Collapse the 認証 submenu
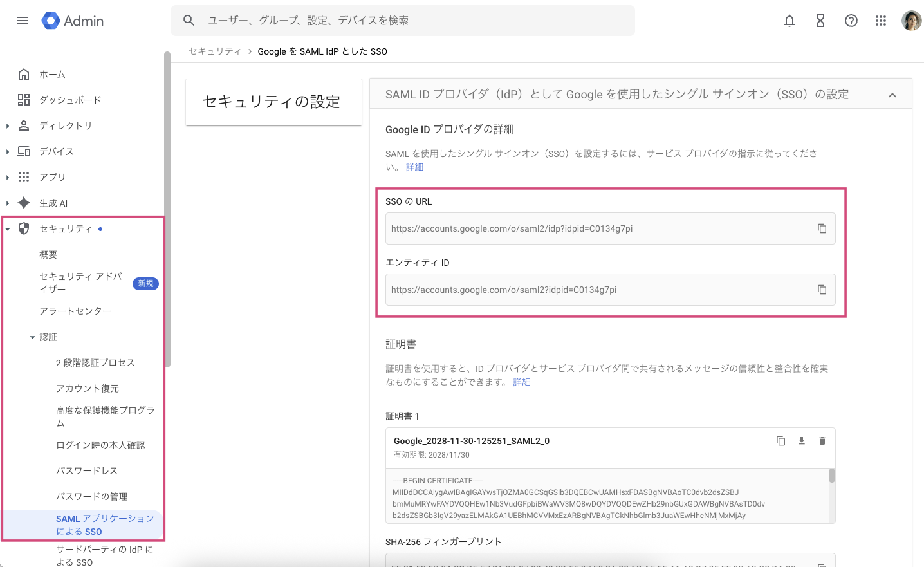The height and width of the screenshot is (567, 924). (33, 337)
